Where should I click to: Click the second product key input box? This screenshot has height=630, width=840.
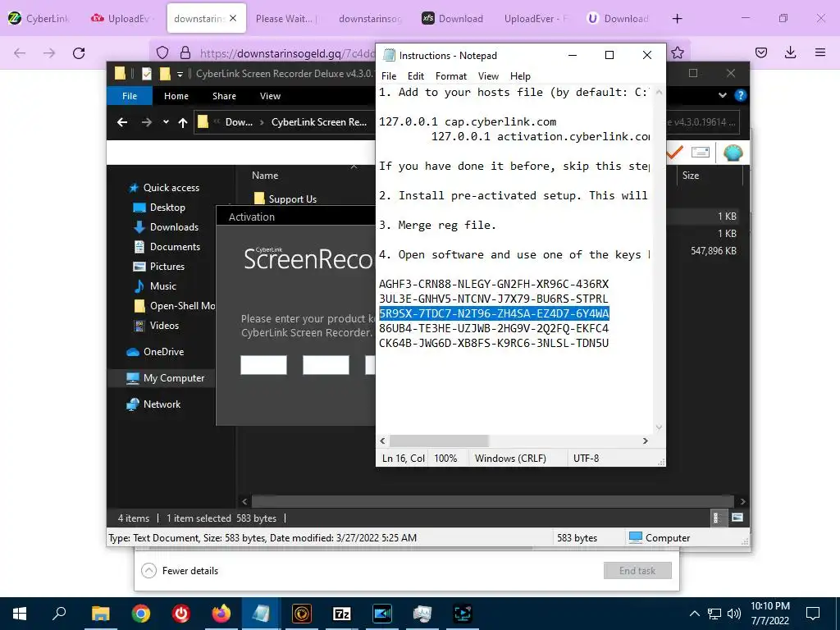pyautogui.click(x=326, y=365)
